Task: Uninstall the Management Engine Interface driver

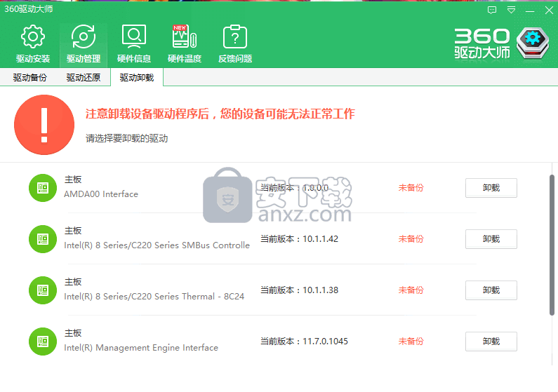Action: click(491, 342)
